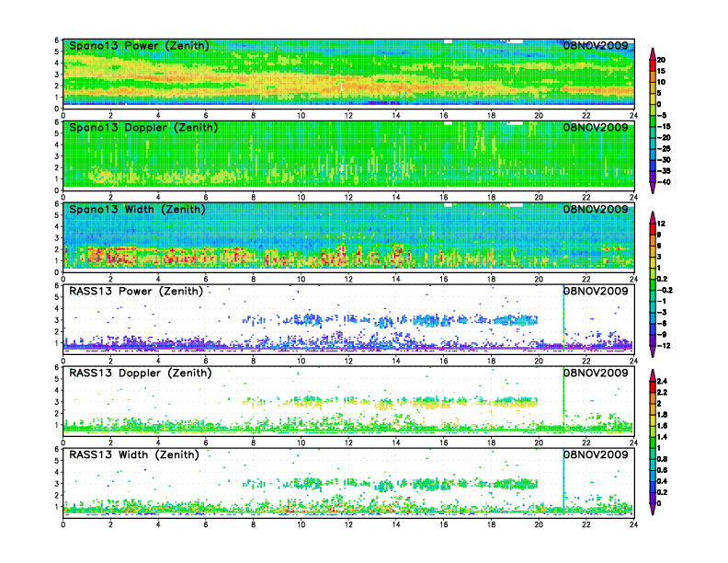Click the '-40' label on the top colorbar
The width and height of the screenshot is (728, 563).
click(664, 182)
